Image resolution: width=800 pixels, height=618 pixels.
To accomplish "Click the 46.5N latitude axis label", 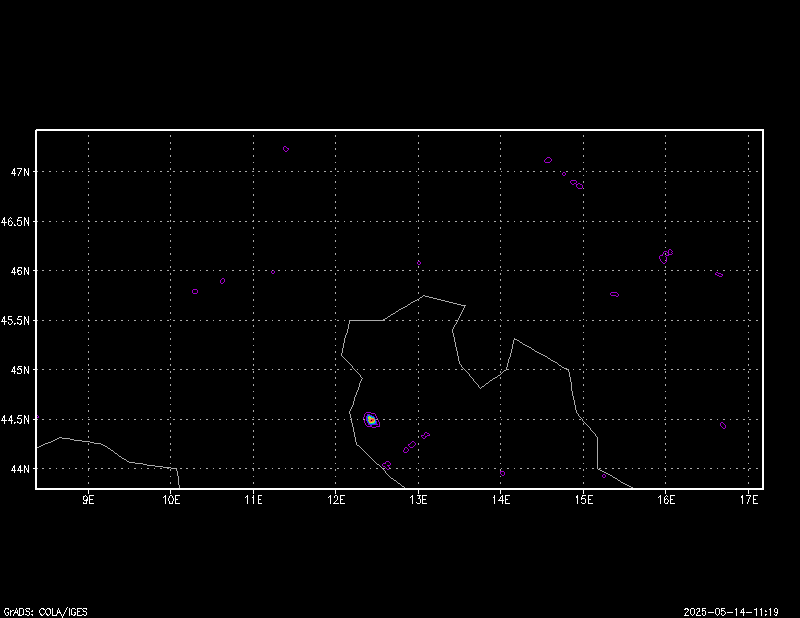I will click(x=15, y=221).
